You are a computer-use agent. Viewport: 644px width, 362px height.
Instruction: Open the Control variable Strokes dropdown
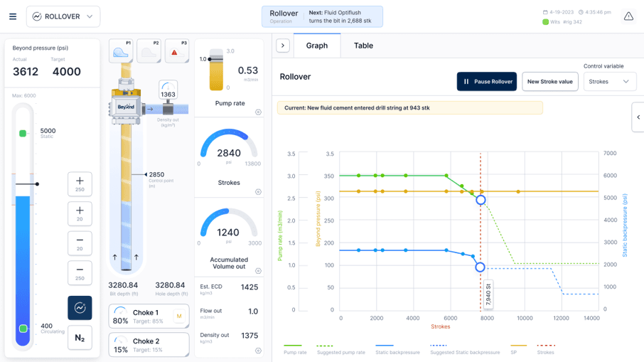click(610, 82)
